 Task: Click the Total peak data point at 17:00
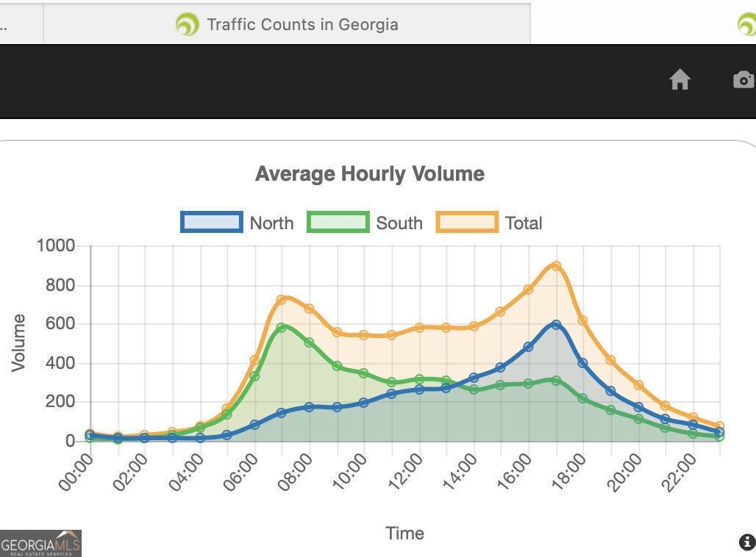pos(557,267)
